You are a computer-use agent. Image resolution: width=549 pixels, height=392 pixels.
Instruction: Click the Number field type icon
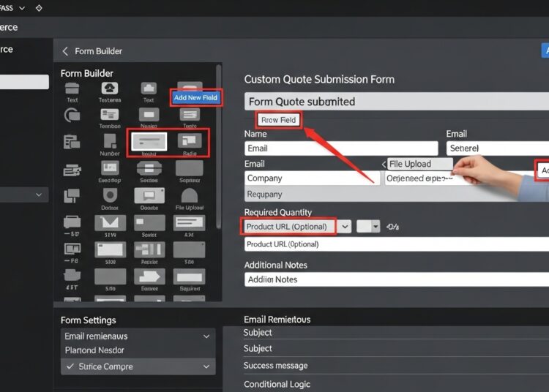tap(109, 141)
